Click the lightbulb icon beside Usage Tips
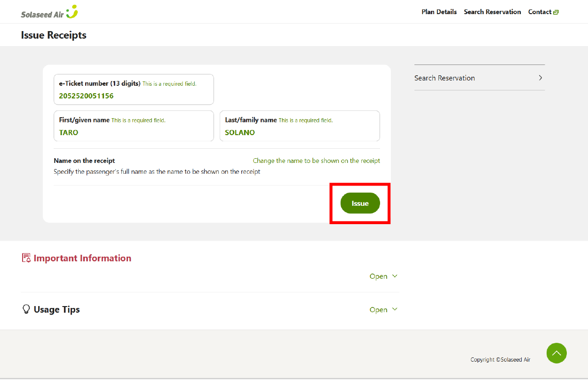Screen dimensions: 588x380 (x=26, y=309)
